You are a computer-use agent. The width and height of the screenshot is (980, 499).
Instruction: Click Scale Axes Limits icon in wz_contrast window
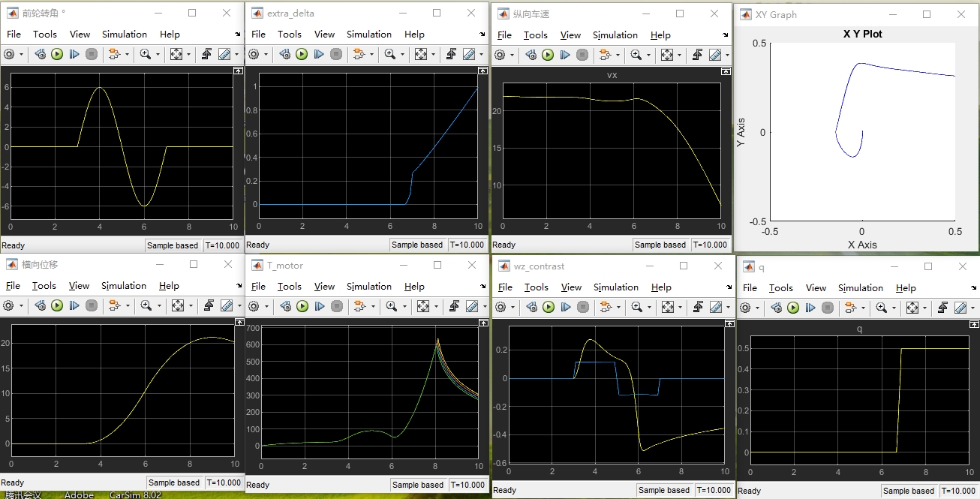pos(668,307)
